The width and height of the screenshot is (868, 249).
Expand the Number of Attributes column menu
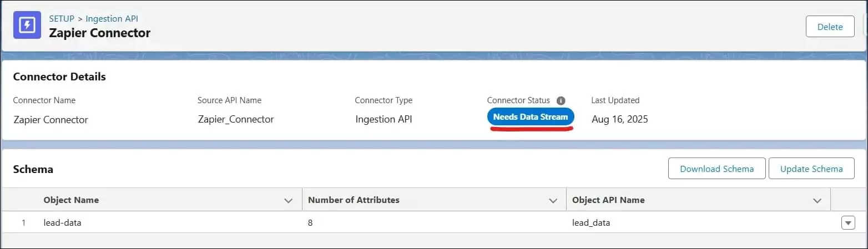click(x=553, y=200)
